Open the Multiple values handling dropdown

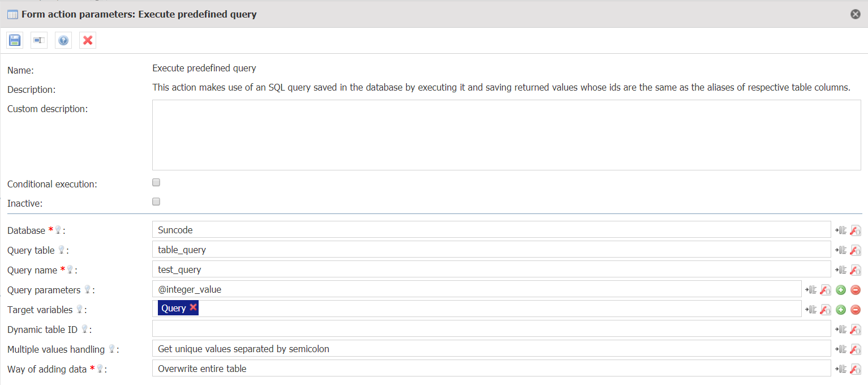click(491, 349)
